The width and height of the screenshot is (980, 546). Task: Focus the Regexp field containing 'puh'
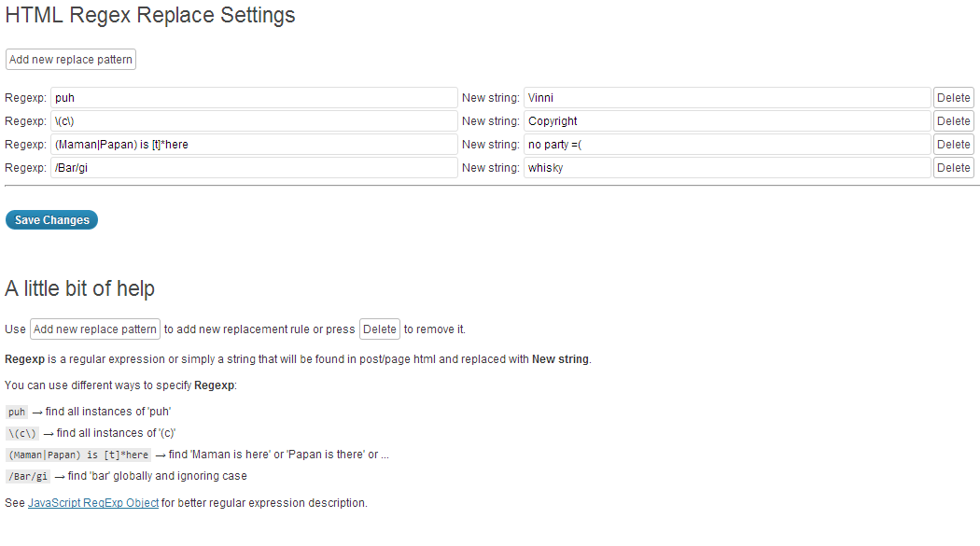point(254,98)
